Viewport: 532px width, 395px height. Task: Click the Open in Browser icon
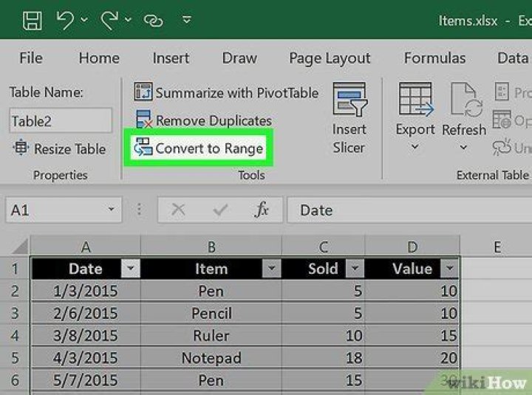pos(502,120)
